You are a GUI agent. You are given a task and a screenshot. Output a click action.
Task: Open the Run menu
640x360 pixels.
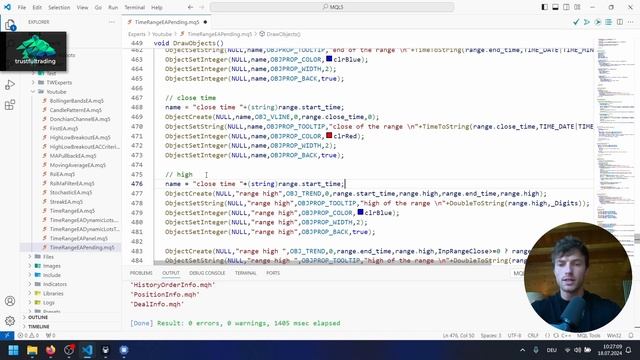click(x=113, y=7)
